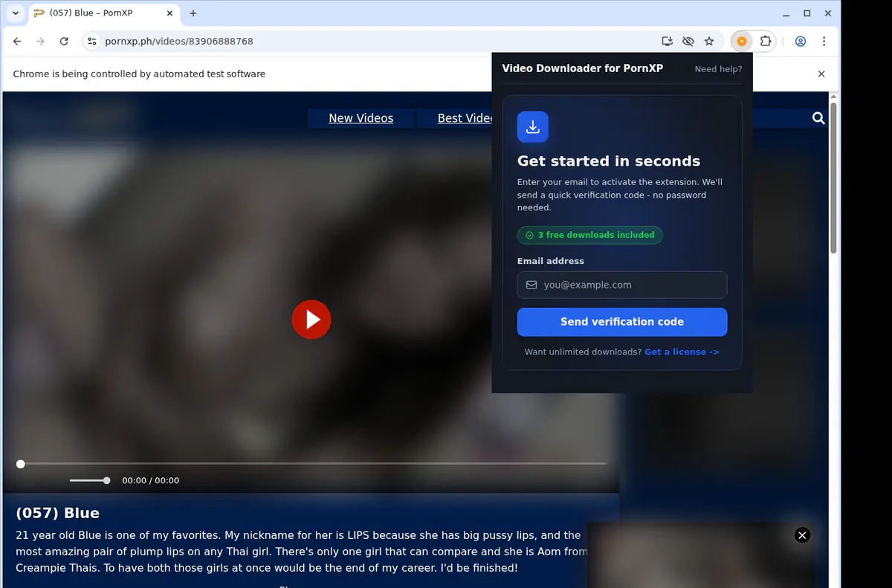Maximize the Chrome window
Viewport: 892px width, 588px height.
point(807,13)
